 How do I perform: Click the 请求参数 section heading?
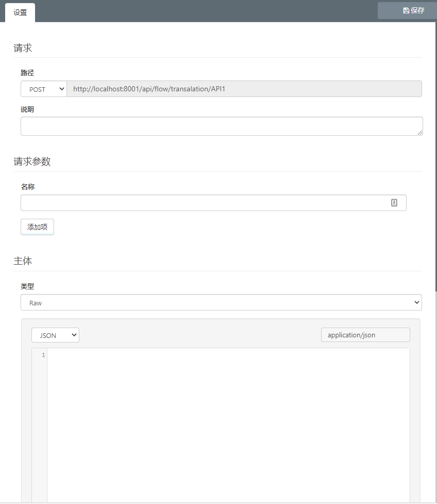pyautogui.click(x=32, y=161)
